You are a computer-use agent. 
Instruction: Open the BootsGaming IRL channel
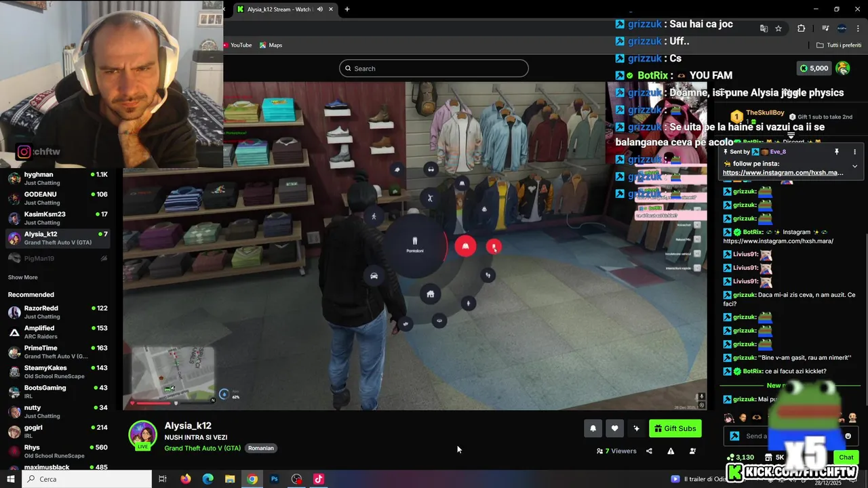click(58, 392)
